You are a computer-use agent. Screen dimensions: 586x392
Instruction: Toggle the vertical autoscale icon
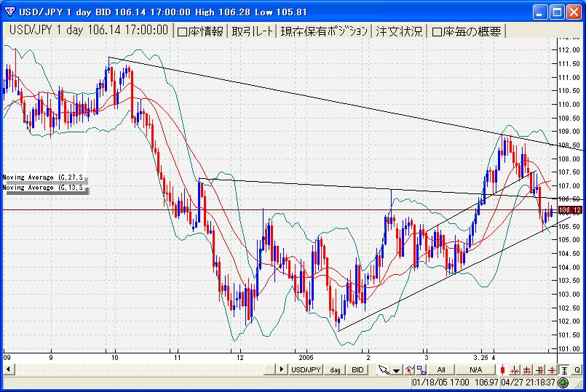pyautogui.click(x=564, y=370)
